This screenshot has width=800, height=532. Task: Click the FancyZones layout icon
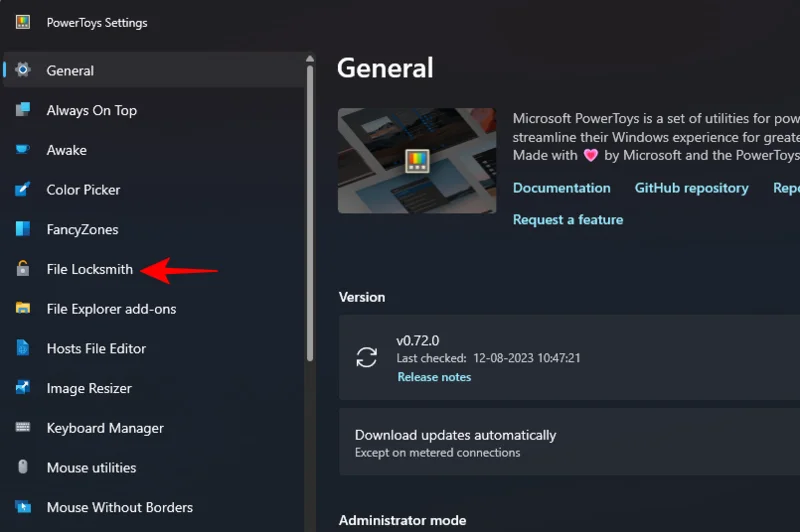(x=23, y=229)
